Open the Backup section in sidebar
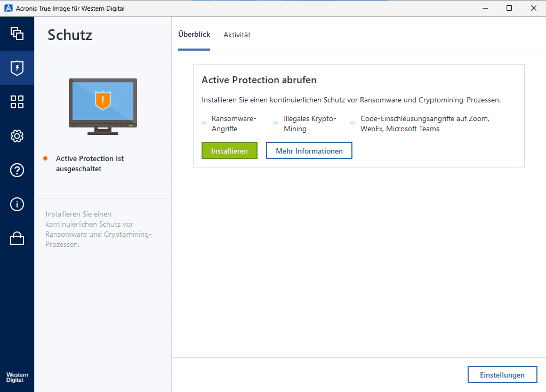Screen dimensions: 546x392 17,34
